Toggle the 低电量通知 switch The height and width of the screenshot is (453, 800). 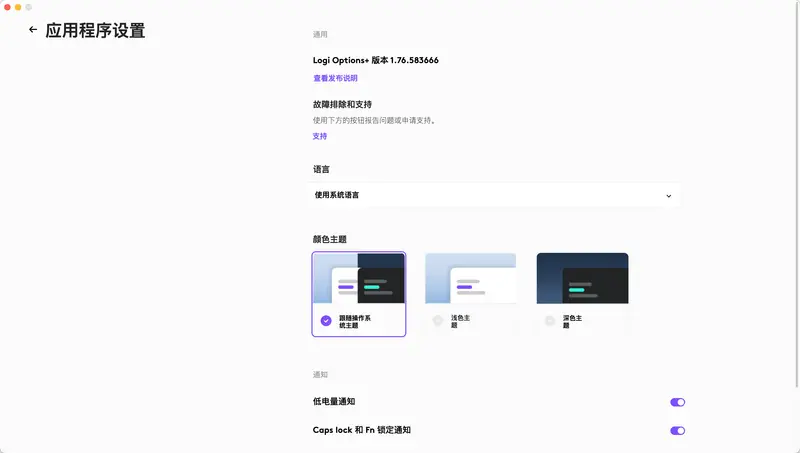tap(678, 402)
